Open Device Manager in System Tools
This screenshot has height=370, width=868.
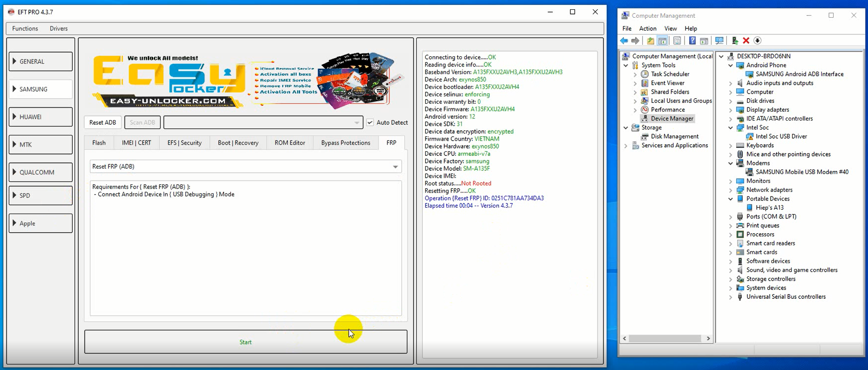coord(672,119)
